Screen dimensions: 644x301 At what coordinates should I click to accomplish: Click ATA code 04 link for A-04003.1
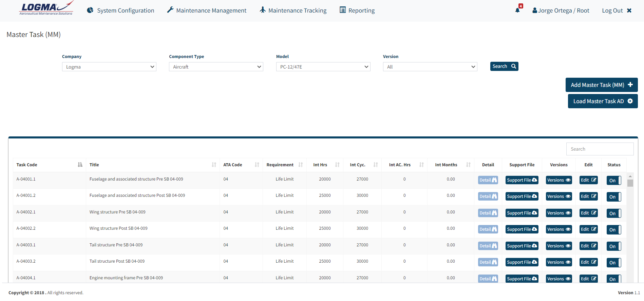(226, 245)
